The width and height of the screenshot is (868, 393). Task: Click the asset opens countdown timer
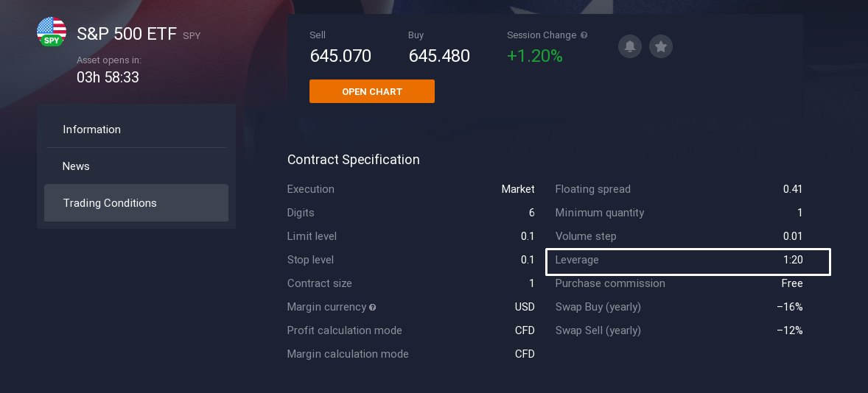[108, 77]
